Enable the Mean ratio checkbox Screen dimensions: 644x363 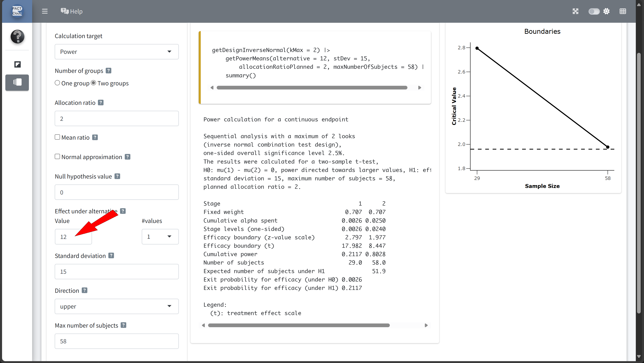58,137
